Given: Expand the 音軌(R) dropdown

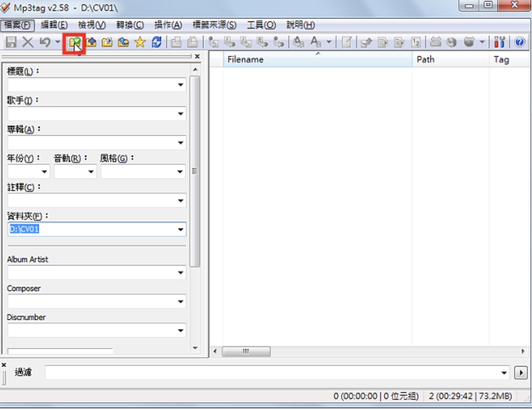Looking at the screenshot, I should (91, 171).
